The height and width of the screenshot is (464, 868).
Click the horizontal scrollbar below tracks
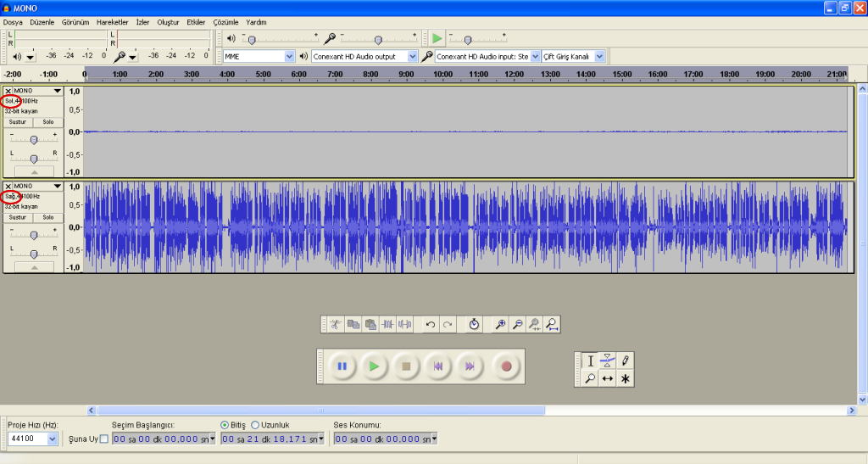[x=321, y=411]
